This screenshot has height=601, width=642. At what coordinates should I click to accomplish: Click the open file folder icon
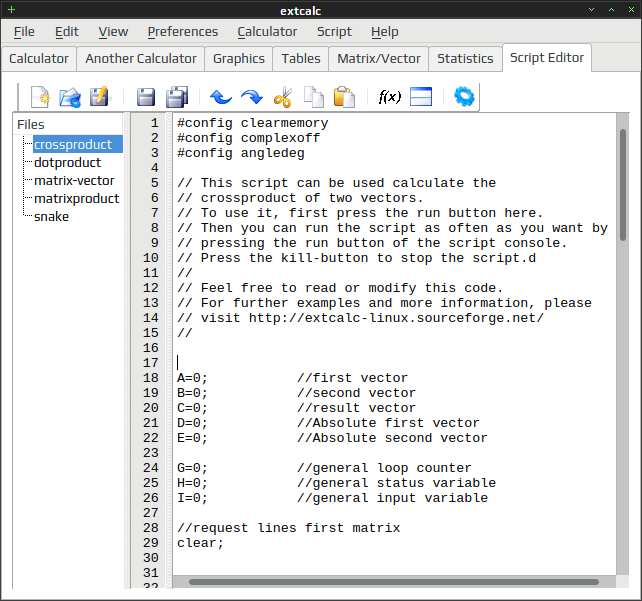pos(70,97)
